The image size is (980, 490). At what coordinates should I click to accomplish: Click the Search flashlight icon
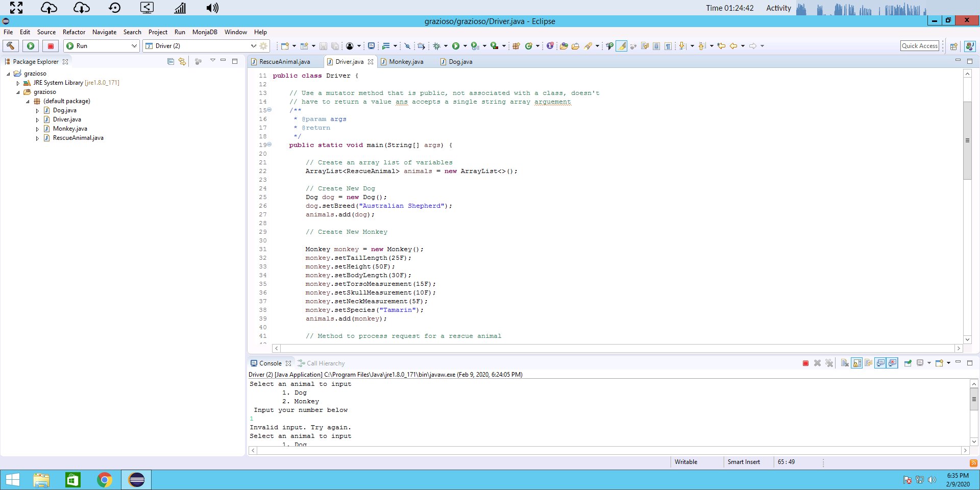588,46
